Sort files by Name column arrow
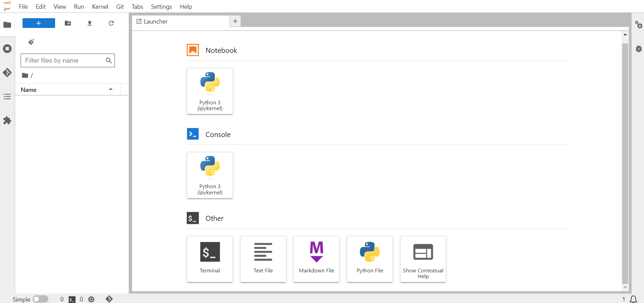This screenshot has height=303, width=644. pos(111,89)
